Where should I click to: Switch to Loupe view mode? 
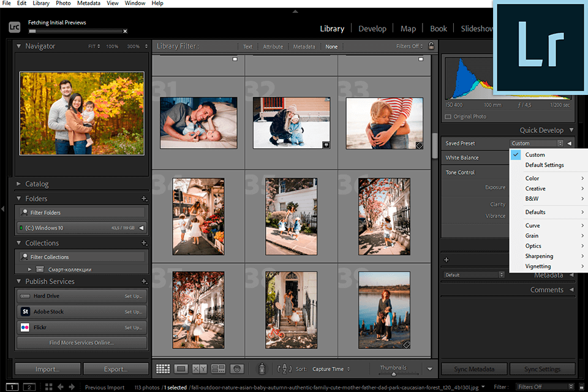click(181, 369)
